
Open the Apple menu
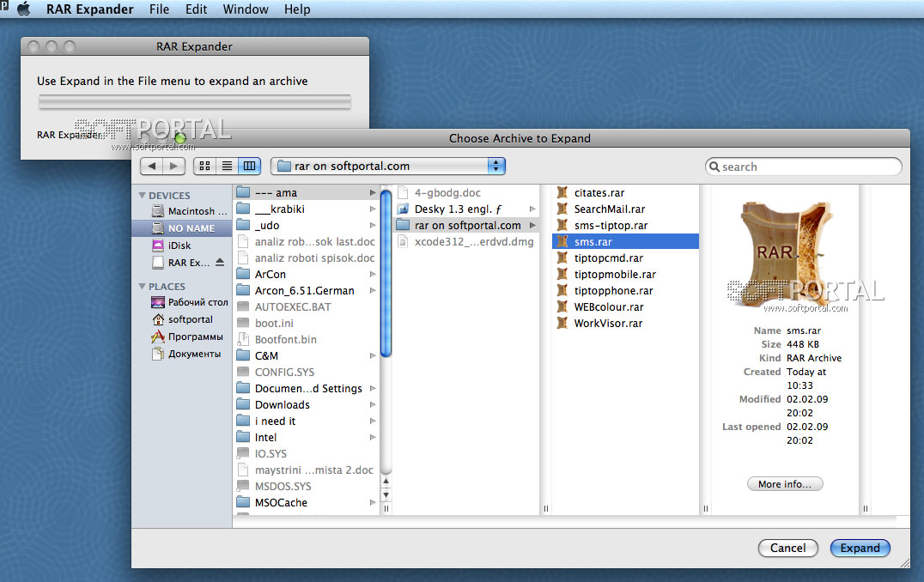tap(23, 9)
